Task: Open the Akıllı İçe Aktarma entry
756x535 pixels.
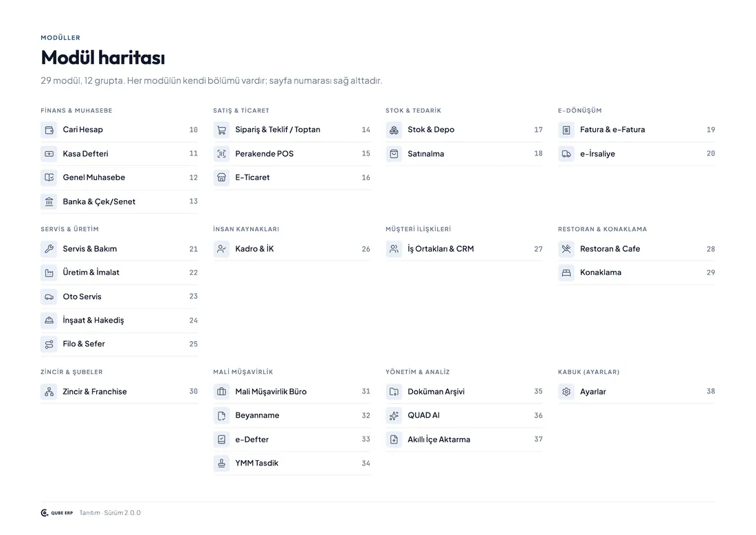Action: pyautogui.click(x=464, y=439)
